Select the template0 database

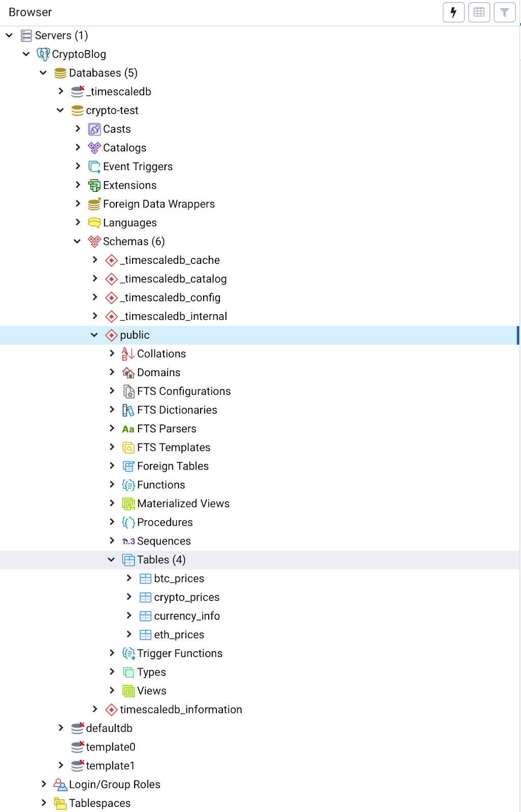tap(110, 747)
